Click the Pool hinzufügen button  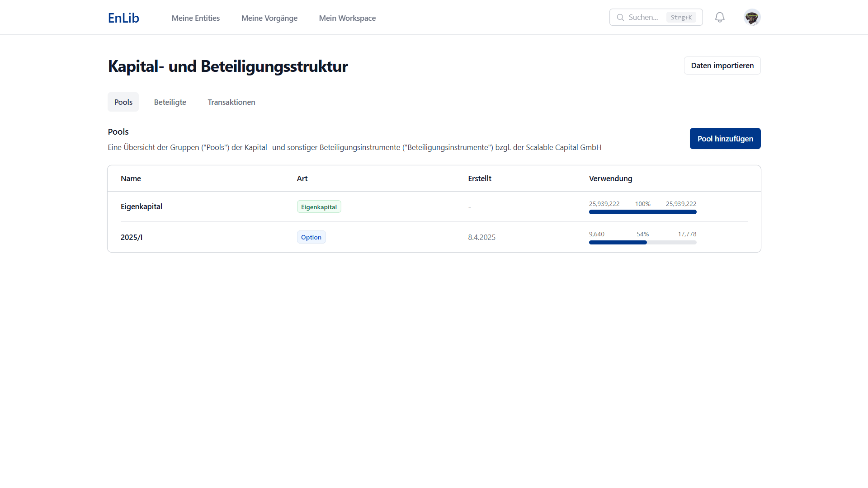point(725,138)
